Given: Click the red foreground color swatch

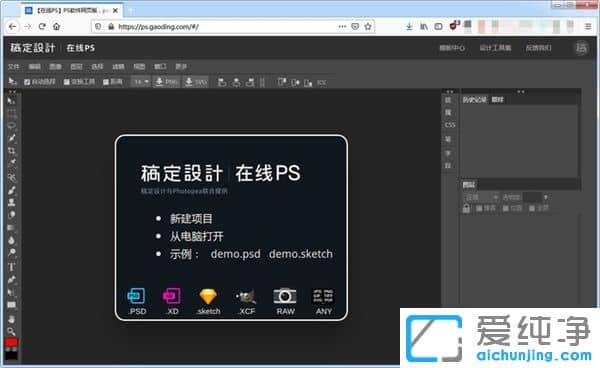Looking at the screenshot, I should pos(11,342).
